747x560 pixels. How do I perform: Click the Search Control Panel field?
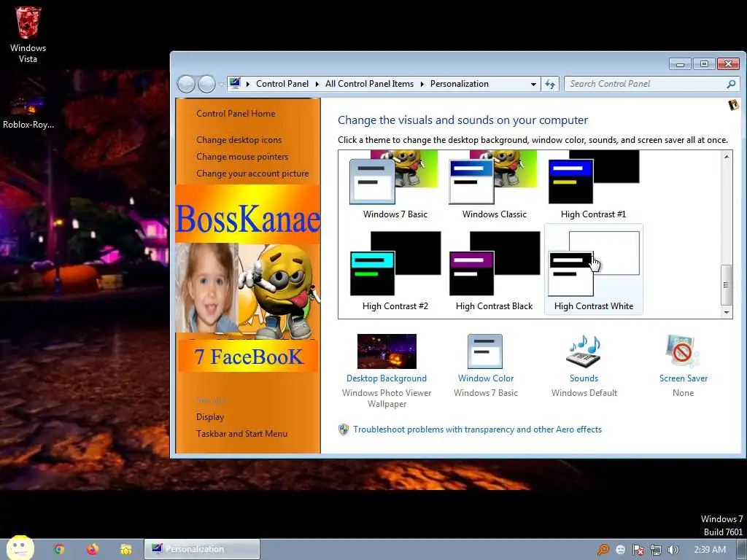[651, 85]
